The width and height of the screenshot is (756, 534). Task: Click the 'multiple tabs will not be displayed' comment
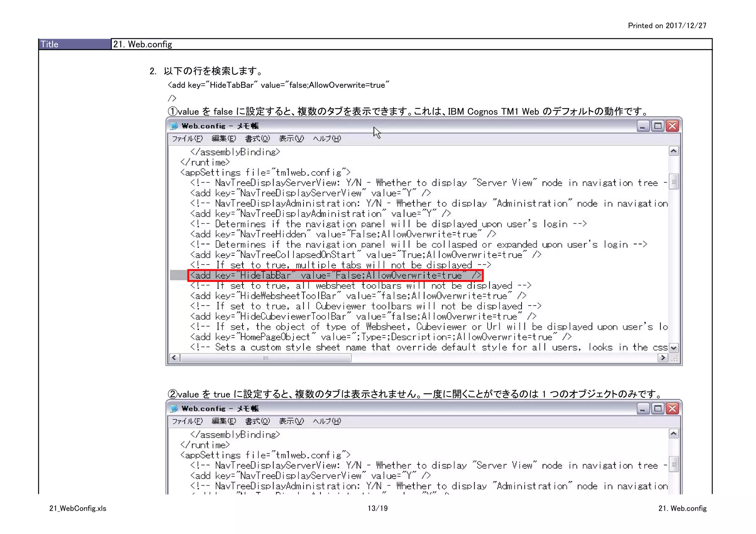click(341, 265)
